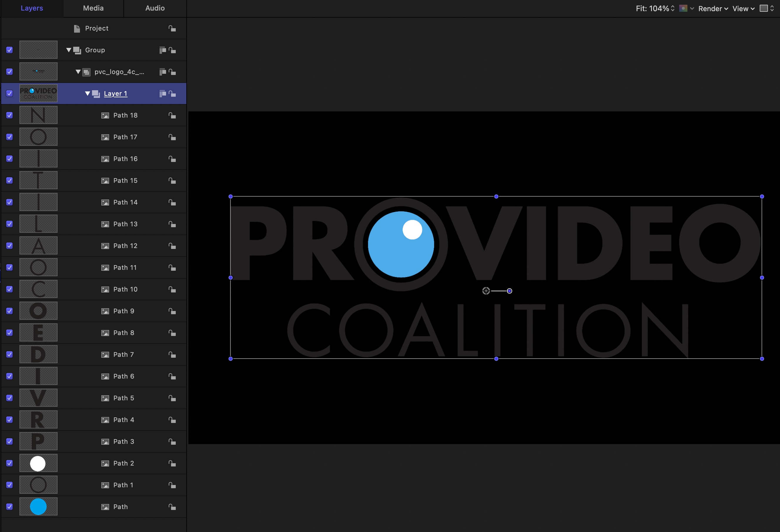
Task: Click the Group layer folder icon
Action: (x=78, y=49)
